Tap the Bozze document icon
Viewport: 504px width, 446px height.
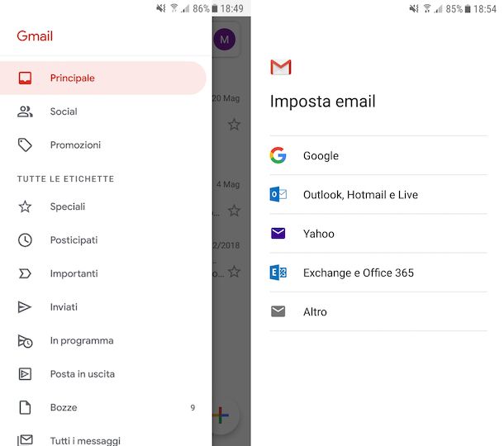25,407
